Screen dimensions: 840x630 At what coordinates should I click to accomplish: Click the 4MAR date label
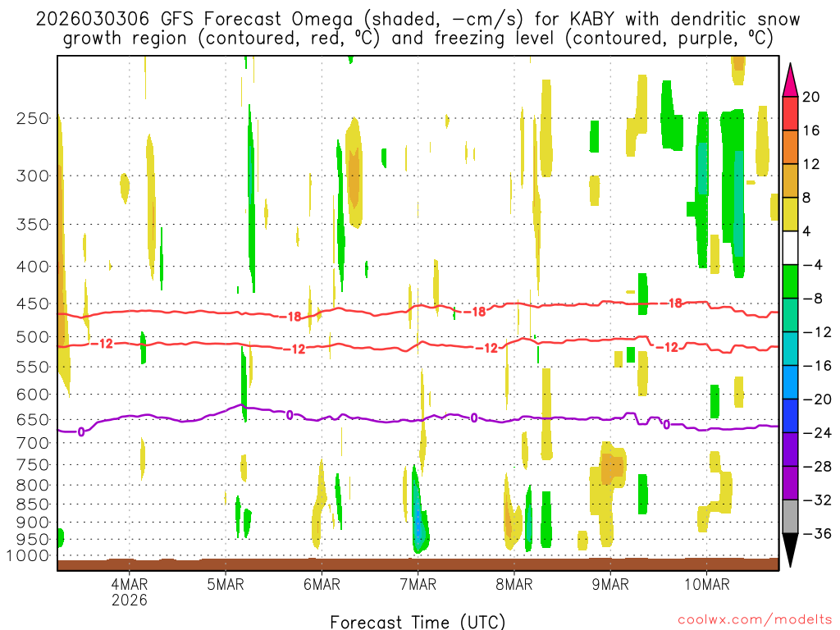(129, 584)
